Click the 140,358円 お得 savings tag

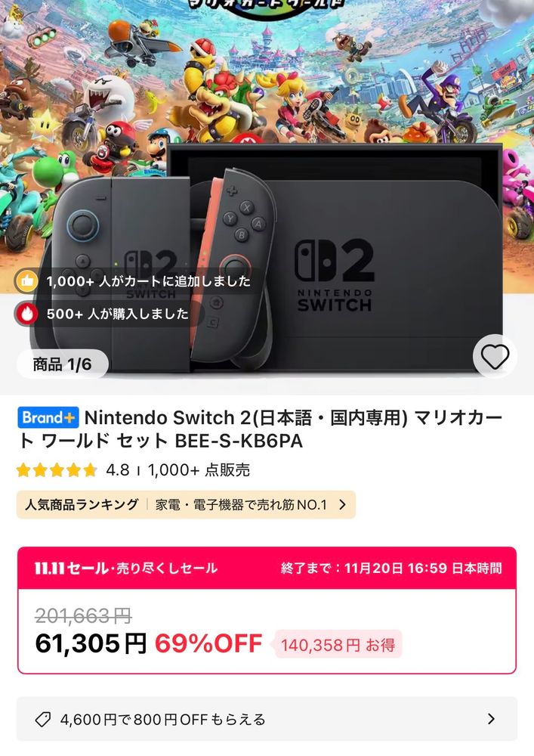(338, 645)
